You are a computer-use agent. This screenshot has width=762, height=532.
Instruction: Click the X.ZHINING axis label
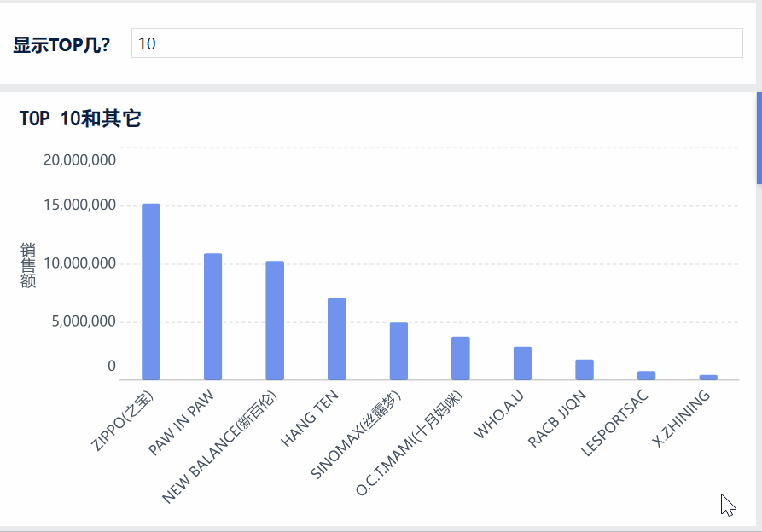pyautogui.click(x=681, y=418)
